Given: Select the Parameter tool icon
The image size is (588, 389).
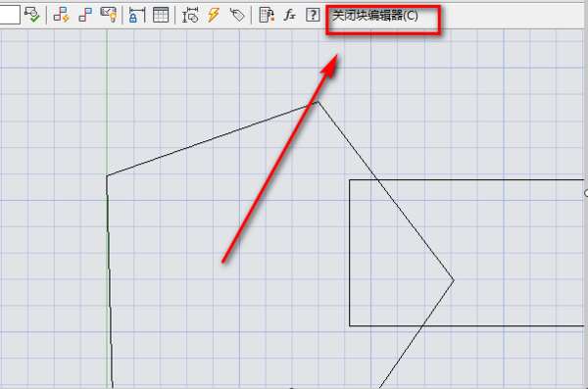Looking at the screenshot, I should (x=190, y=15).
